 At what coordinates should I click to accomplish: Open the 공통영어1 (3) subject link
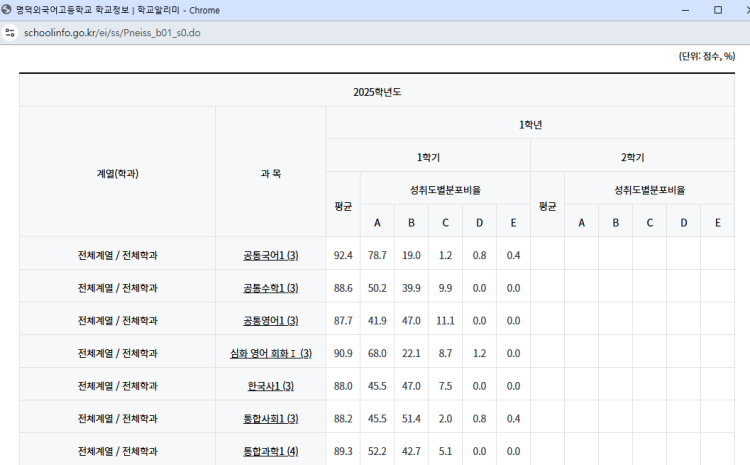[x=270, y=321]
